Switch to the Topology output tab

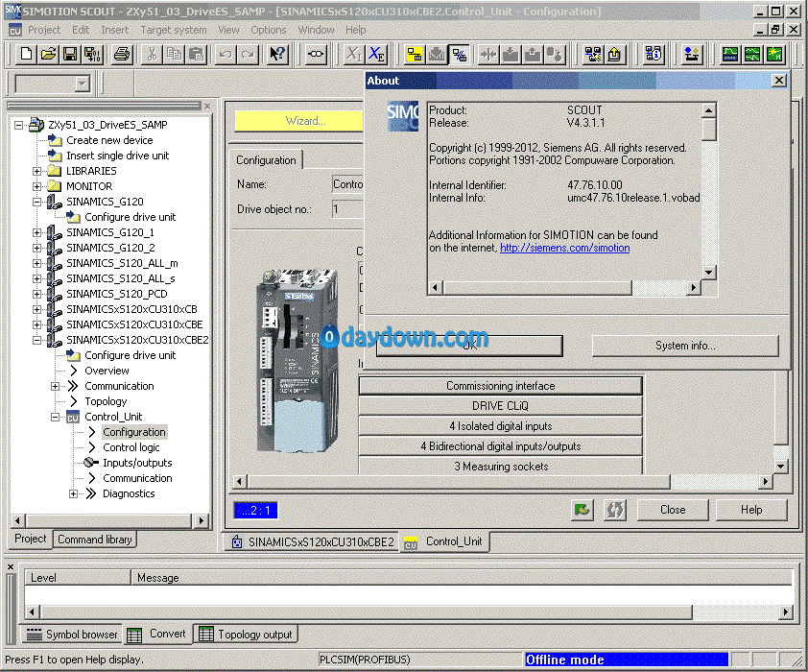[246, 635]
